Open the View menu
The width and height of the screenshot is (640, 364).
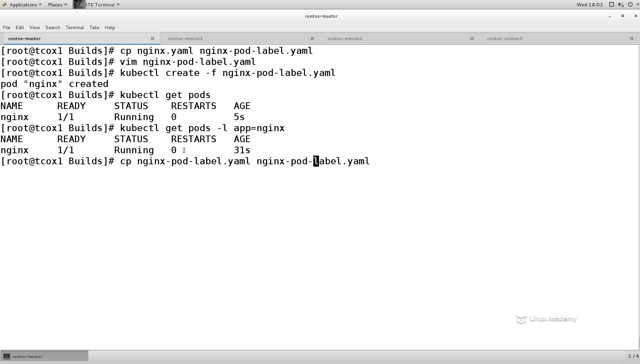[34, 27]
